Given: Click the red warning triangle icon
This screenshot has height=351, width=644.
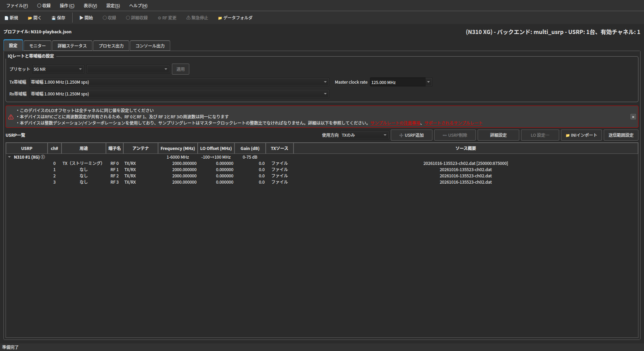Looking at the screenshot, I should pyautogui.click(x=11, y=117).
